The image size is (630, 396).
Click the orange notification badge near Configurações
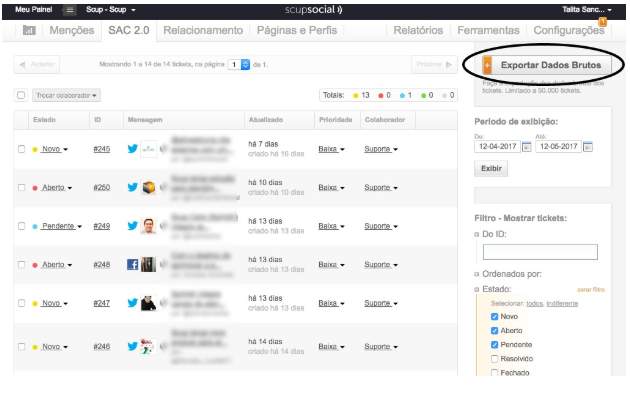[603, 21]
